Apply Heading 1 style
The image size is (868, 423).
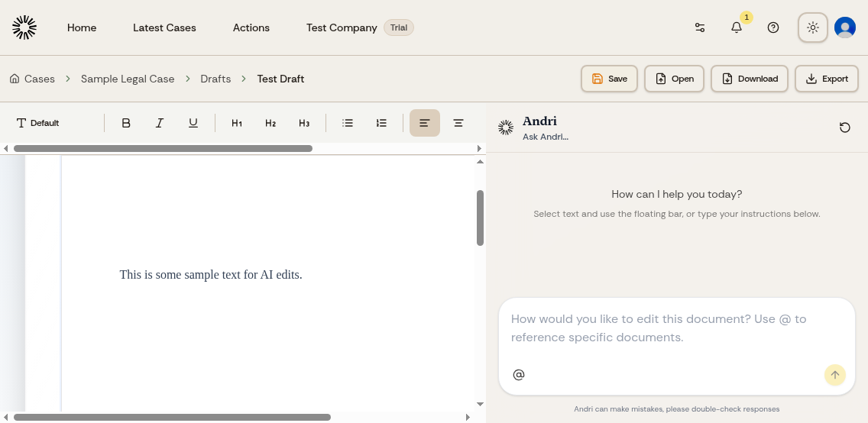pyautogui.click(x=237, y=123)
